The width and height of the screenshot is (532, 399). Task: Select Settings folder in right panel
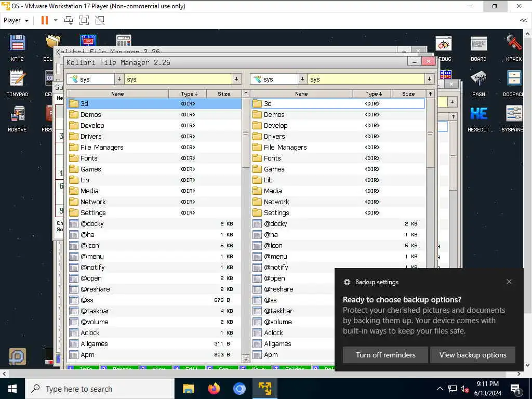pyautogui.click(x=338, y=212)
